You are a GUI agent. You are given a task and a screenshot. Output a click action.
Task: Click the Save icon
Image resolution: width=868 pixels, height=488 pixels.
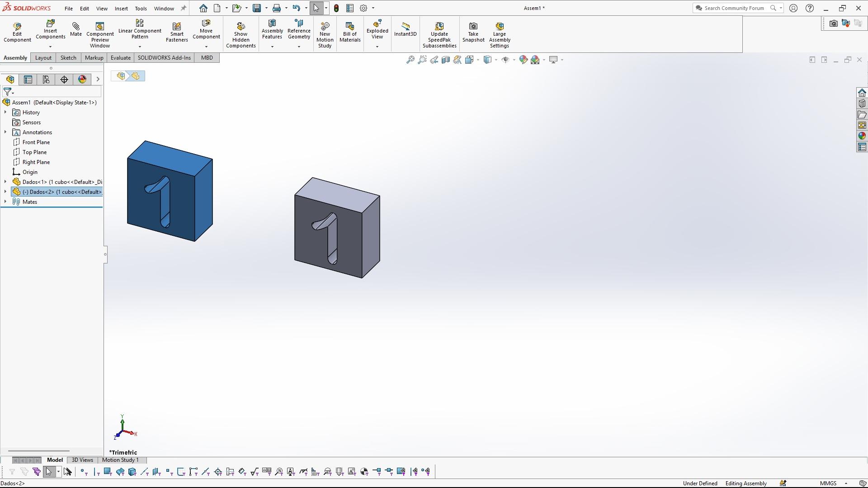256,8
